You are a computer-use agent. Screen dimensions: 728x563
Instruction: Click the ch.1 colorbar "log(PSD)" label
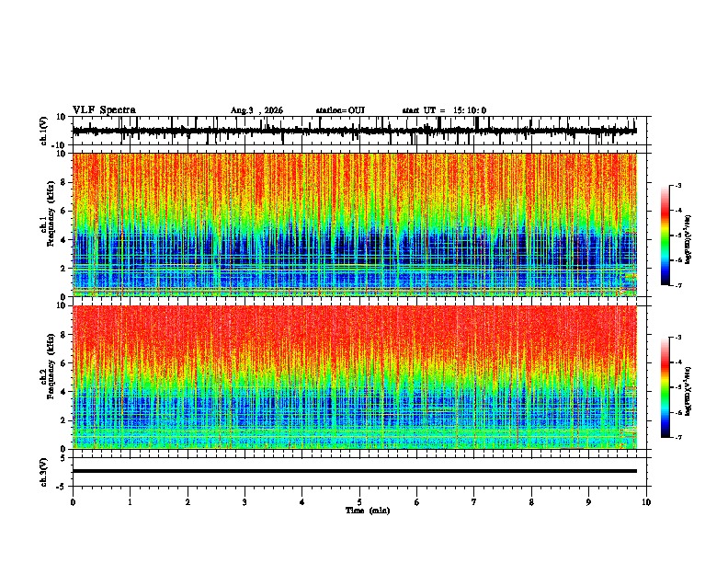688,240
